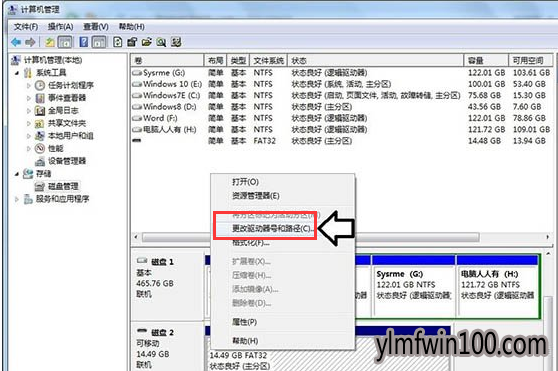Expand the 服务和应用程序 tree node
The height and width of the screenshot is (371, 558).
17,199
